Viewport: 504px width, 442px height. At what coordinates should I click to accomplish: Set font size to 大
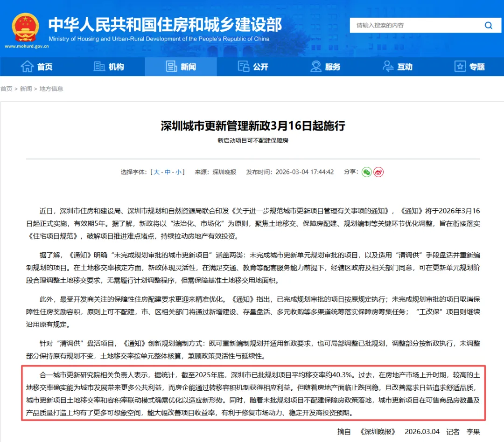click(x=156, y=172)
